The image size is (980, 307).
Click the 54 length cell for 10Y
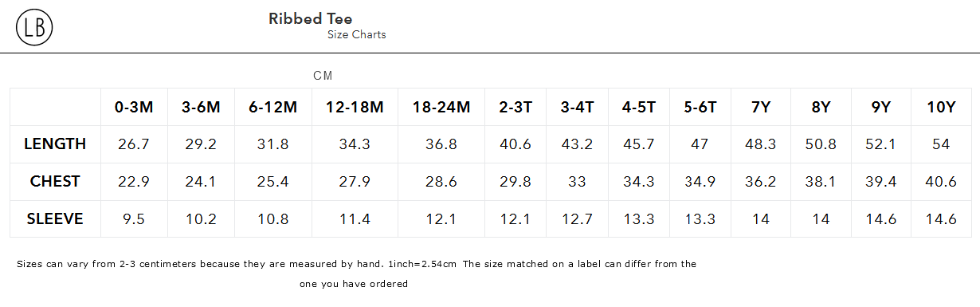click(x=941, y=144)
